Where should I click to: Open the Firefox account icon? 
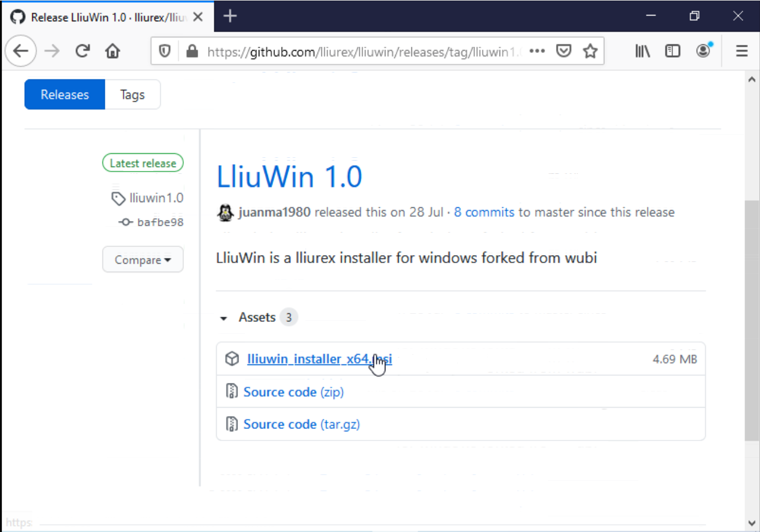tap(704, 51)
